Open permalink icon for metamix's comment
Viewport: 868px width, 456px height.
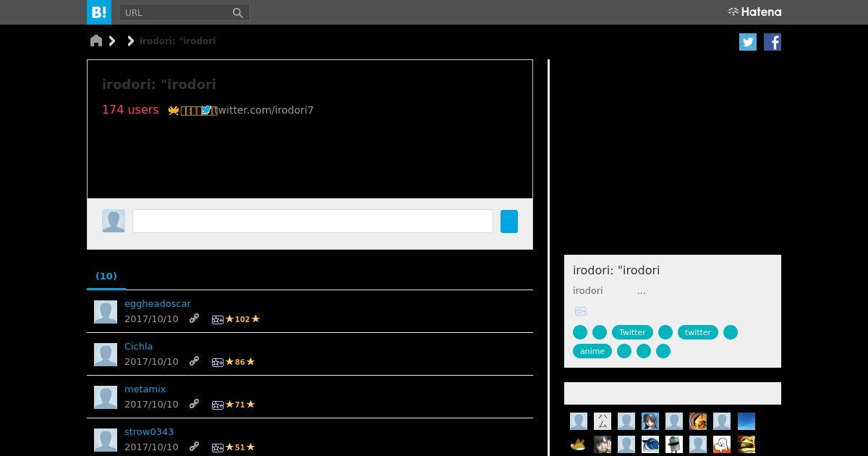tap(194, 404)
